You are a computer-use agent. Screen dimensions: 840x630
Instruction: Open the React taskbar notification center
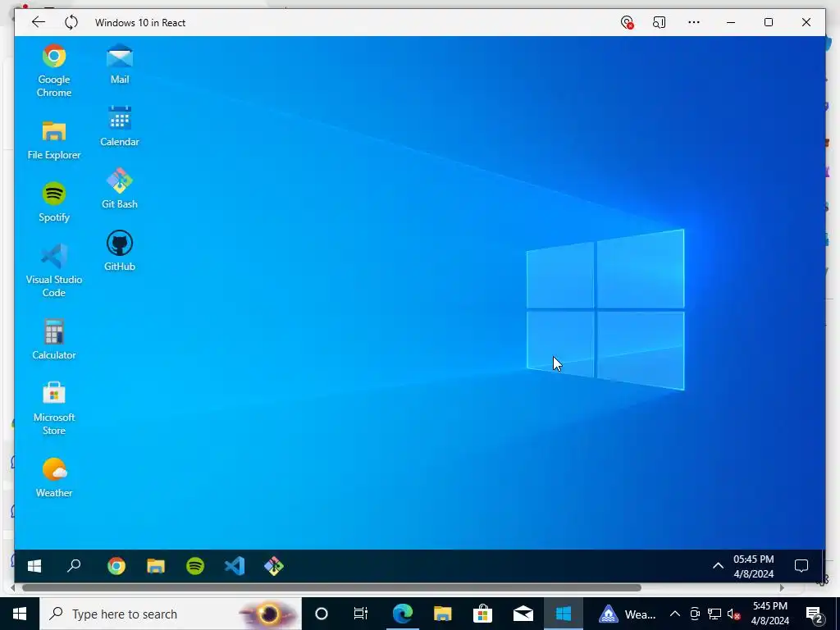click(x=801, y=566)
